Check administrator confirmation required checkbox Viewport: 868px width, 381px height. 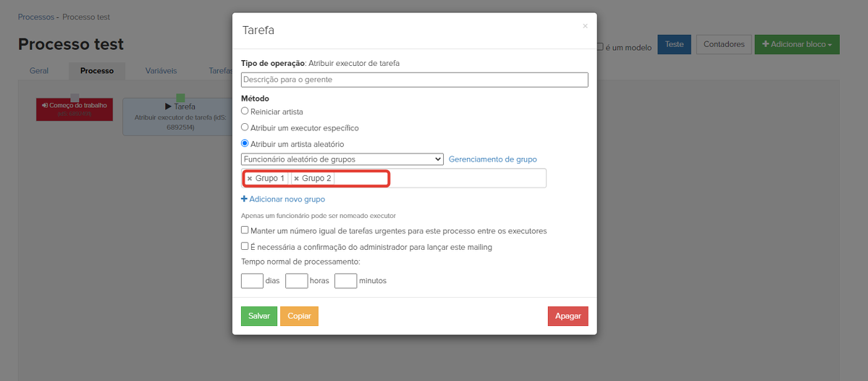(245, 246)
